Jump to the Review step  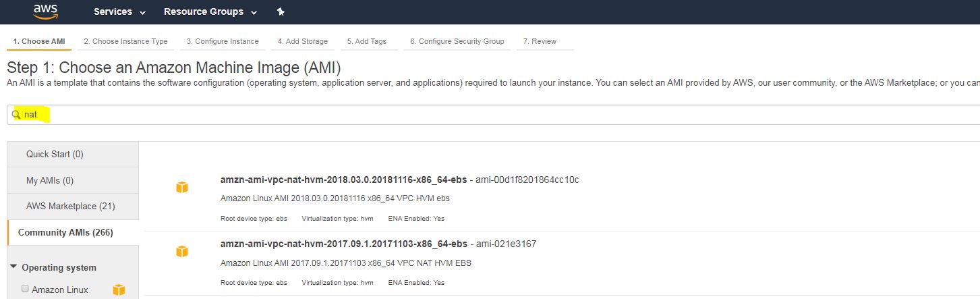(544, 41)
